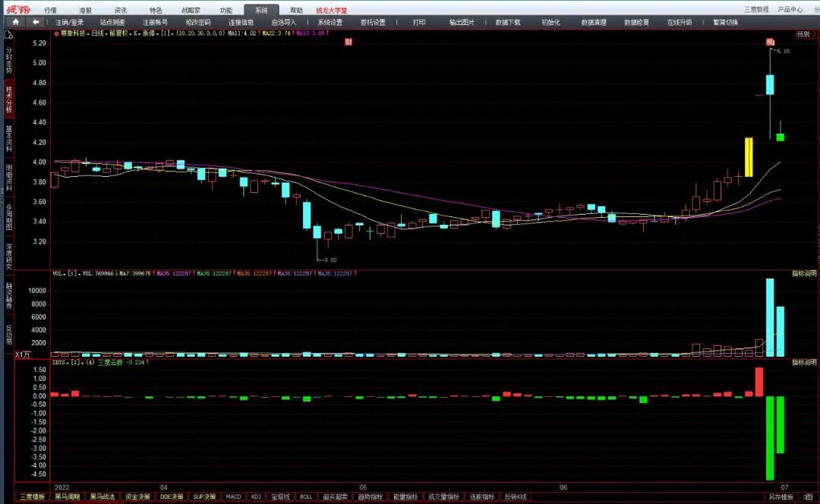The width and height of the screenshot is (820, 504).
Task: Select the 超买超卖 bottom tab
Action: tap(335, 496)
